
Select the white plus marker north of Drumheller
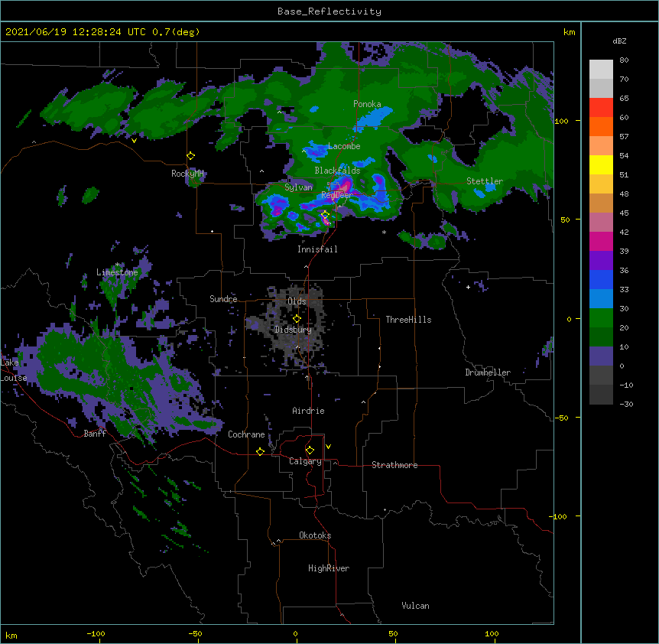(468, 287)
